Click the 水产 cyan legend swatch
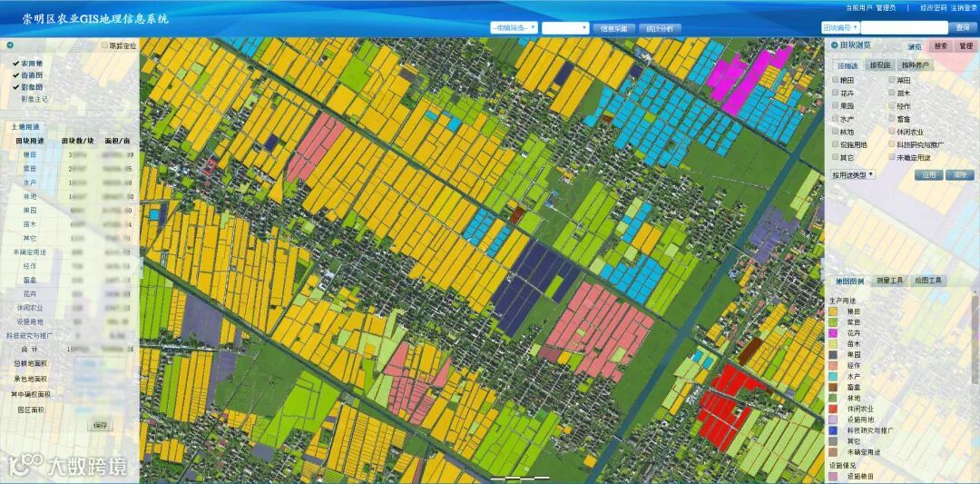 [833, 376]
